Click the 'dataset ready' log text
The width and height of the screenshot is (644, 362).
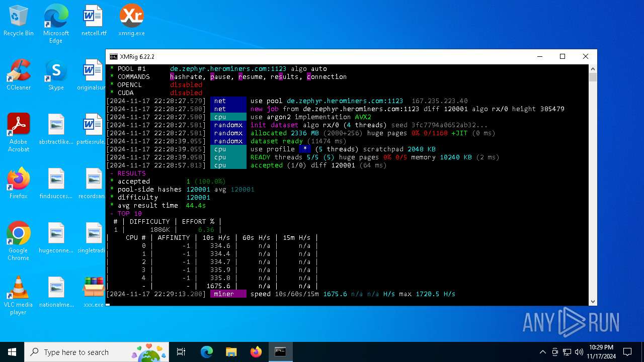(x=276, y=141)
